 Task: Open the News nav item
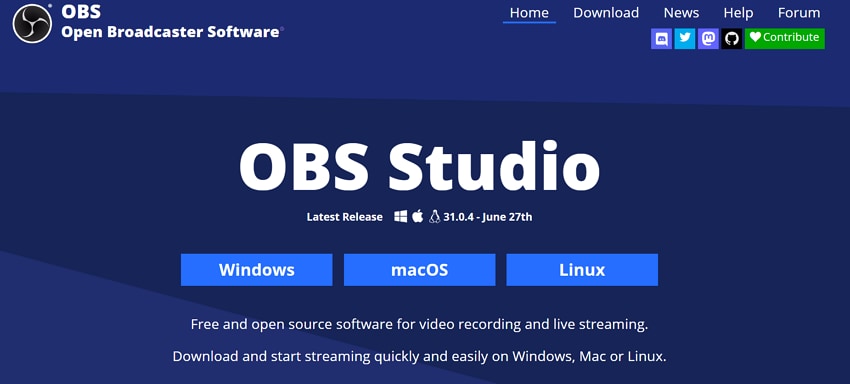pos(681,13)
